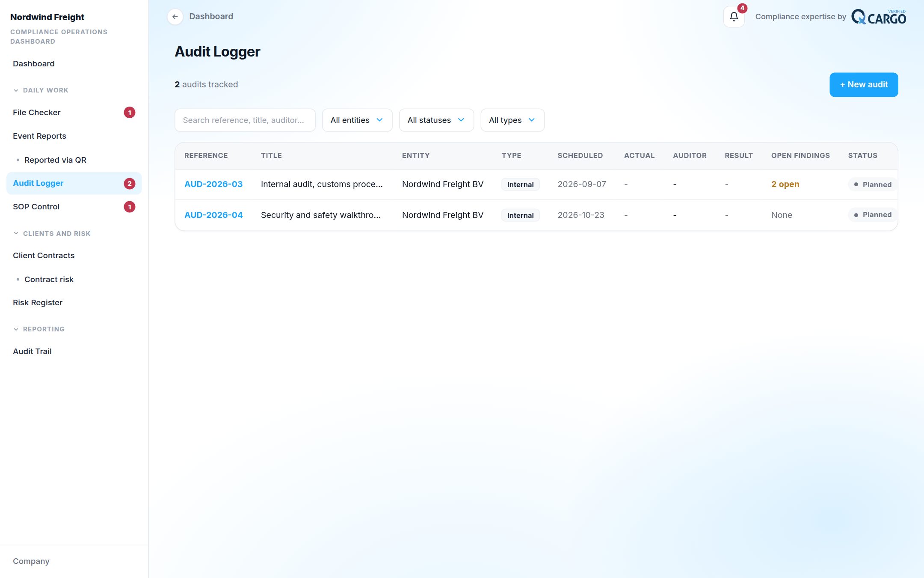Click Internal type badge for AUD-2026-03
Image resolution: width=924 pixels, height=578 pixels.
tap(520, 185)
